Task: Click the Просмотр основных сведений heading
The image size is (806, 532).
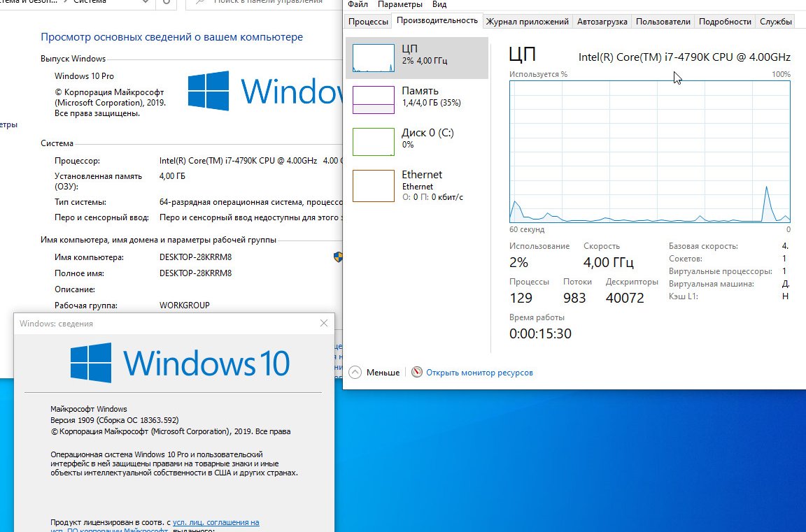Action: tap(171, 37)
